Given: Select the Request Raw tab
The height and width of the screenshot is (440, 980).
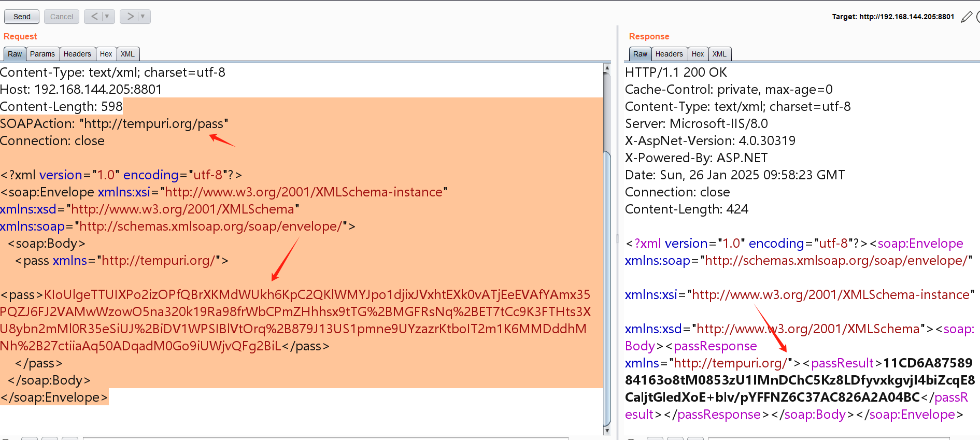Looking at the screenshot, I should 15,54.
